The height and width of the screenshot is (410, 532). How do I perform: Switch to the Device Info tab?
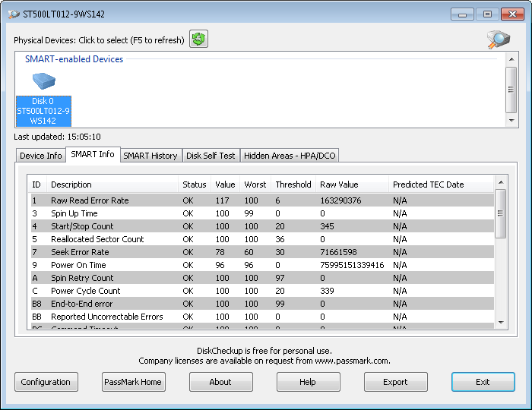tap(41, 156)
